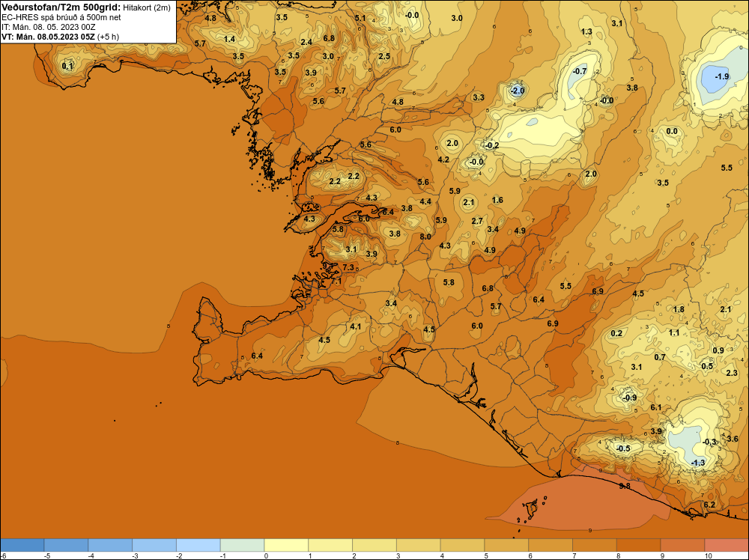Click the 5.1 temperature label
This screenshot has width=749, height=560.
(x=360, y=18)
